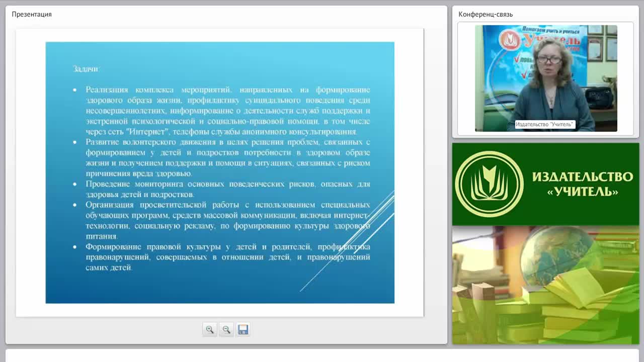This screenshot has height=362, width=644.
Task: Click the Издательство "Учитель" name label on video
Action: (x=544, y=124)
